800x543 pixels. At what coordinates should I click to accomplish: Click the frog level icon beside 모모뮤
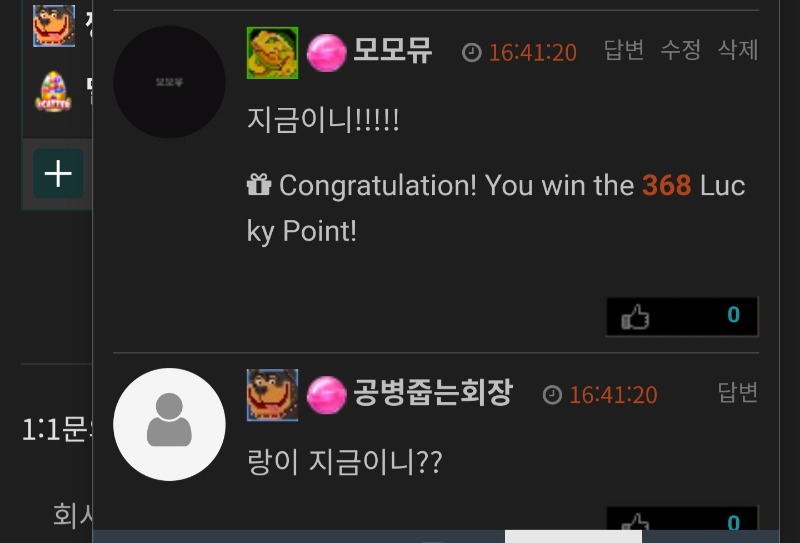click(272, 53)
